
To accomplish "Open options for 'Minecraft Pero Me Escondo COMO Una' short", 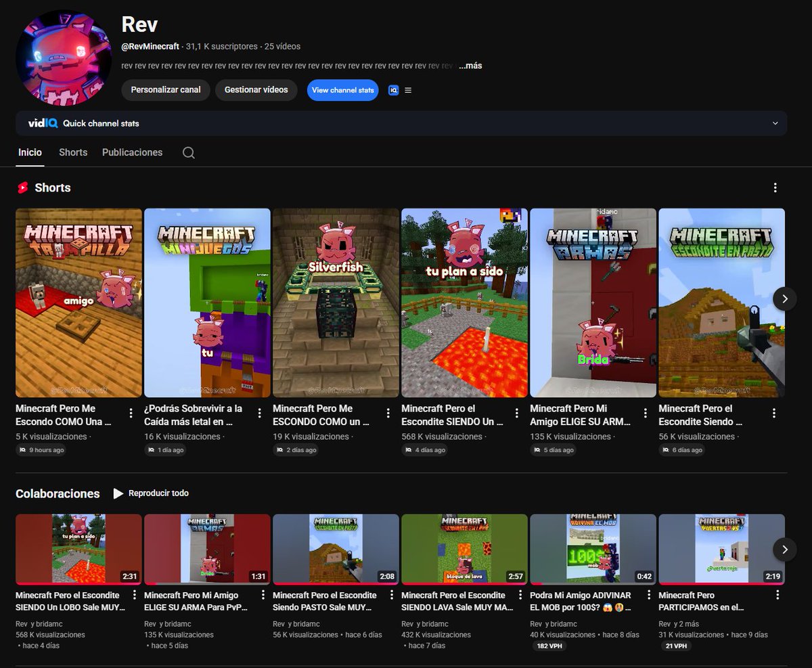I will [131, 413].
